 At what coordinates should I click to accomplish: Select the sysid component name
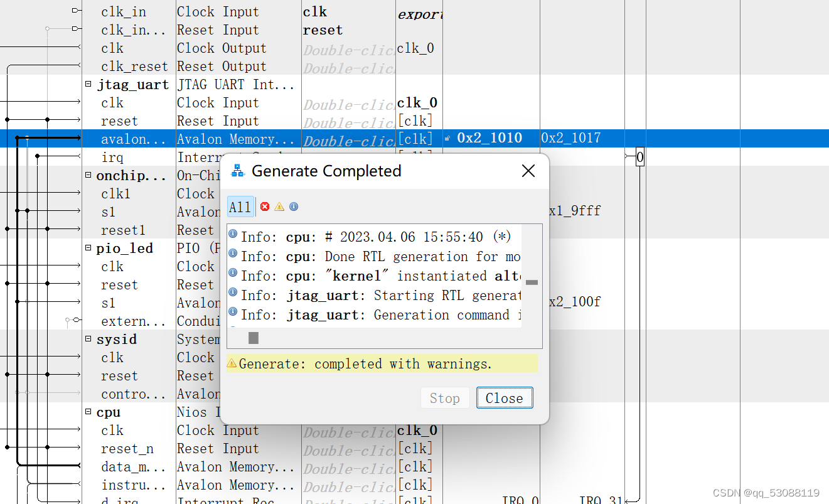(x=116, y=340)
